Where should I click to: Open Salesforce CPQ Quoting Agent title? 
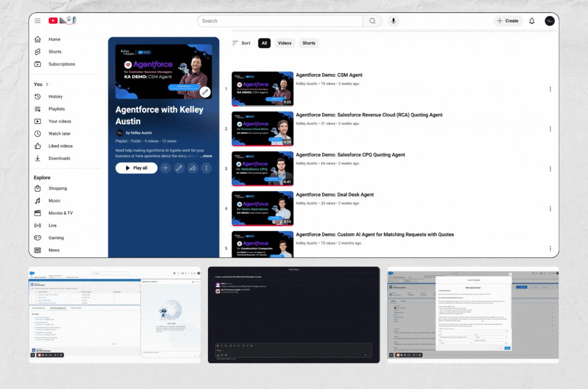pyautogui.click(x=351, y=155)
